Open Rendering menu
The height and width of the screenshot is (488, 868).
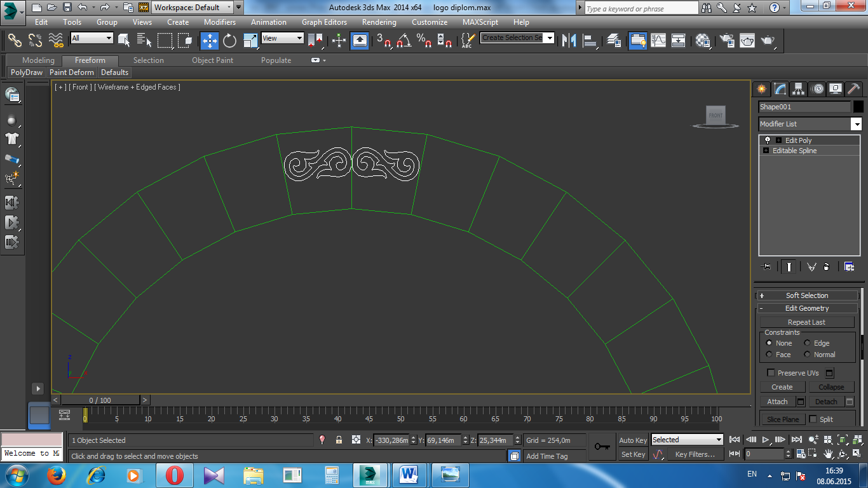click(379, 22)
